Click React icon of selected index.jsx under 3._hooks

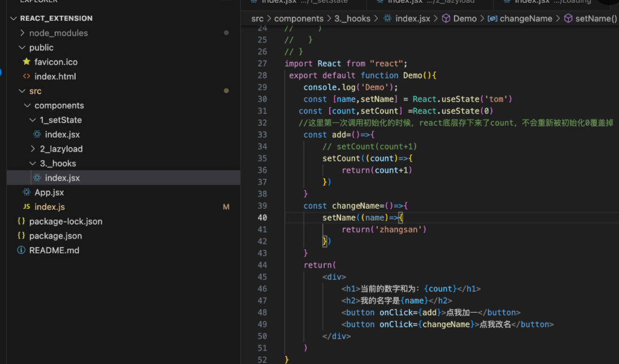(x=37, y=178)
